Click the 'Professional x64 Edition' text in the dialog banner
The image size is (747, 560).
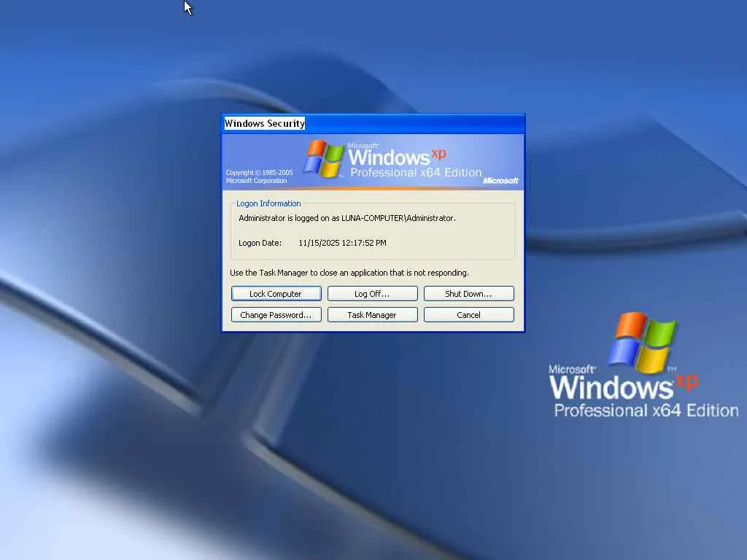click(x=416, y=172)
